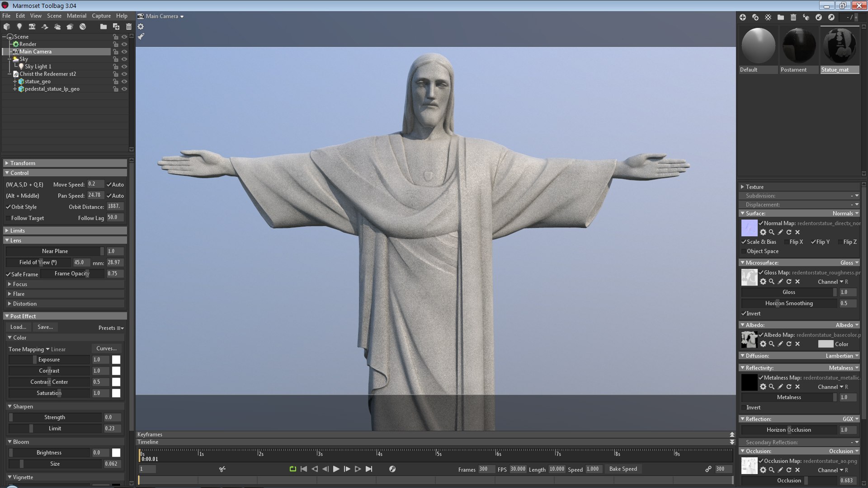868x488 pixels.
Task: Open the Presets dropdown in Post Effect
Action: tap(111, 328)
